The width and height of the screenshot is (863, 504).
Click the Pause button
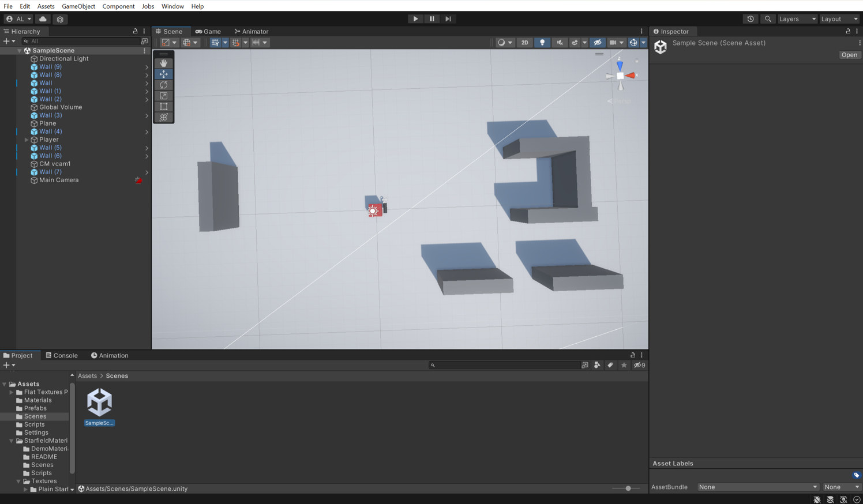point(431,19)
